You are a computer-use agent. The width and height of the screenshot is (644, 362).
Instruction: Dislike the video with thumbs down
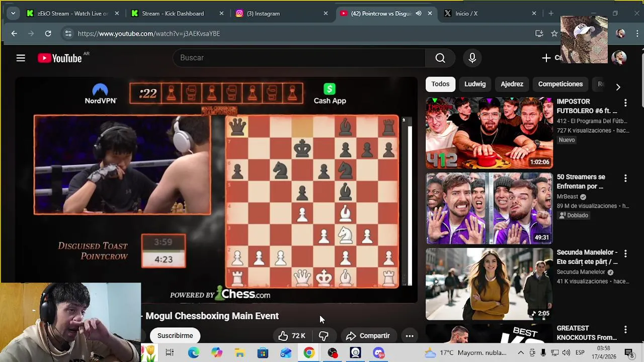324,336
